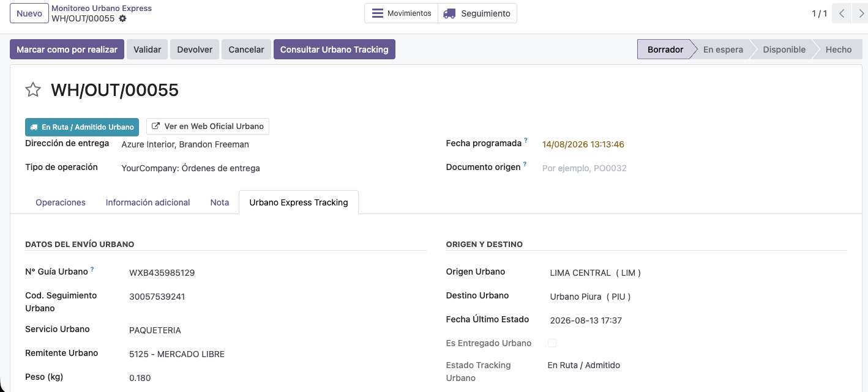
Task: Click help icon beside Documento origen
Action: (x=525, y=164)
